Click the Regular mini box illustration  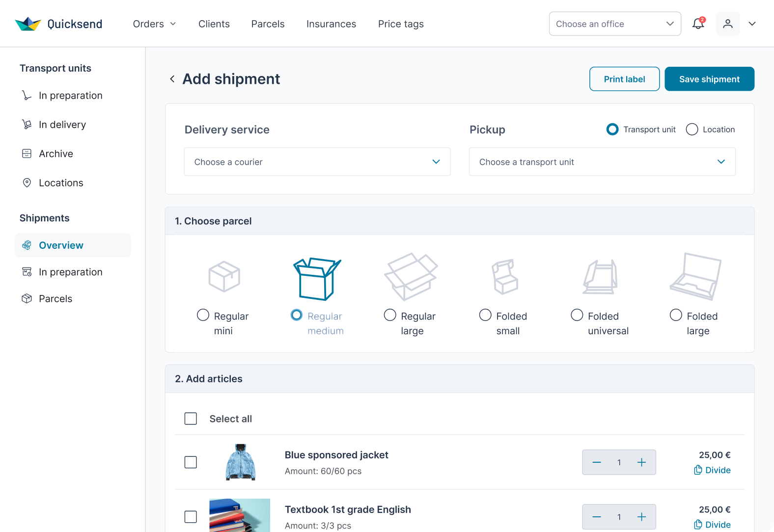224,276
